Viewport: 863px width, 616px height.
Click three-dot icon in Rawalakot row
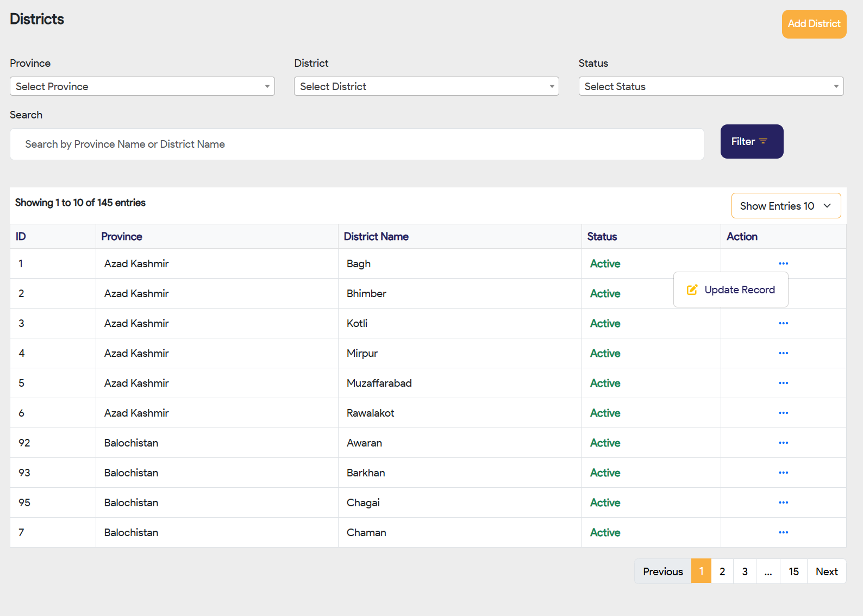coord(783,413)
